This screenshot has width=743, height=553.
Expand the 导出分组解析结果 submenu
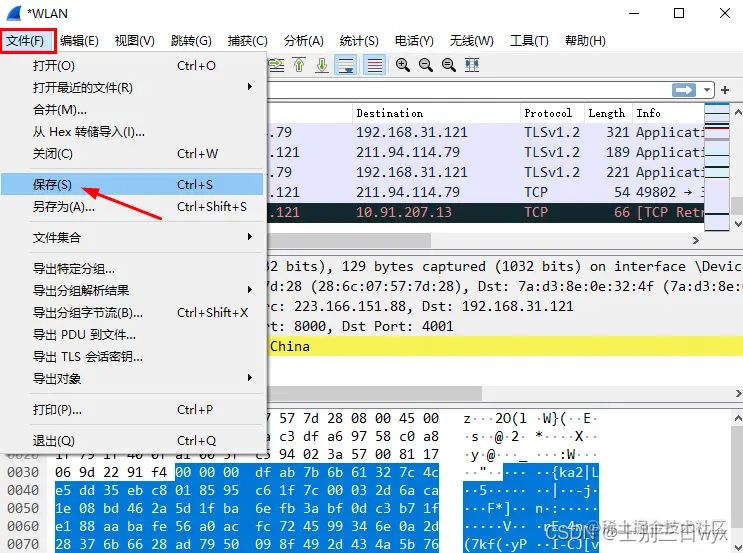132,290
